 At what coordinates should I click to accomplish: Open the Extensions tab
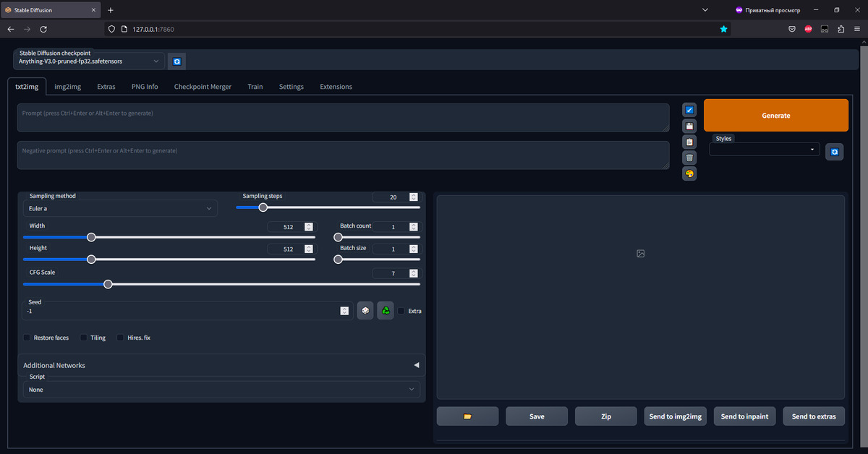point(336,87)
